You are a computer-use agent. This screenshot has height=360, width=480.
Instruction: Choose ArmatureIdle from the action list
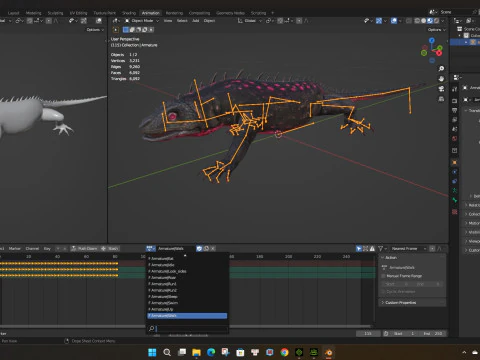(187, 265)
